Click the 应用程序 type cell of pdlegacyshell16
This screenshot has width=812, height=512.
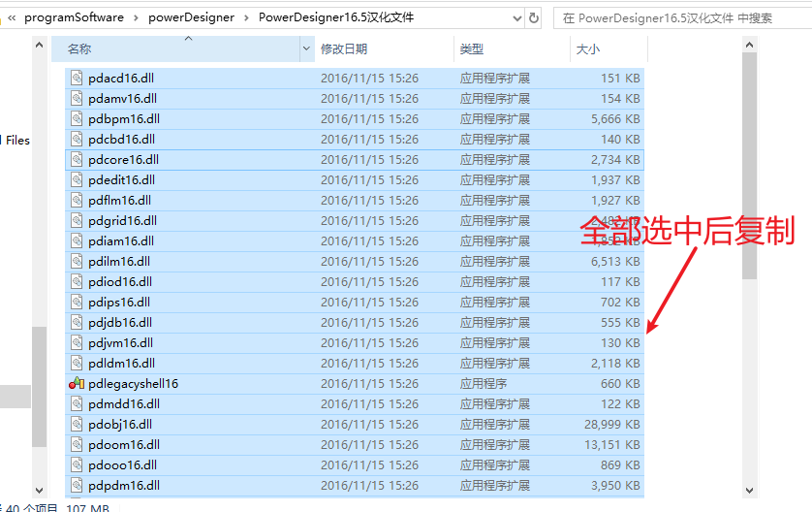point(484,383)
